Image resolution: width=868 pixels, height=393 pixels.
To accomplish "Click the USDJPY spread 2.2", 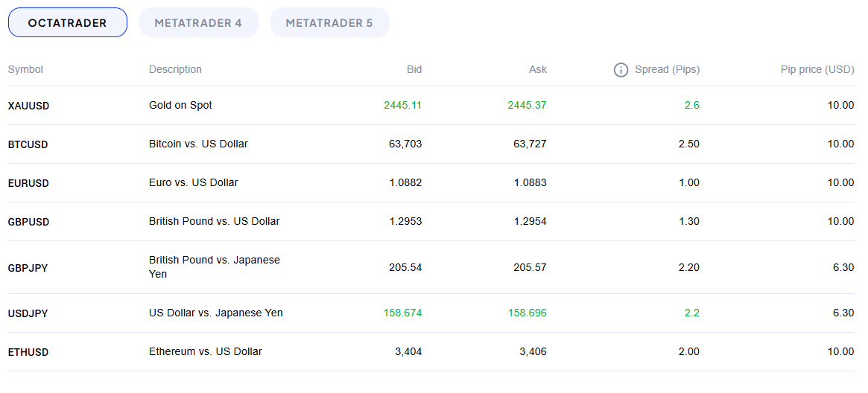I will pos(692,313).
